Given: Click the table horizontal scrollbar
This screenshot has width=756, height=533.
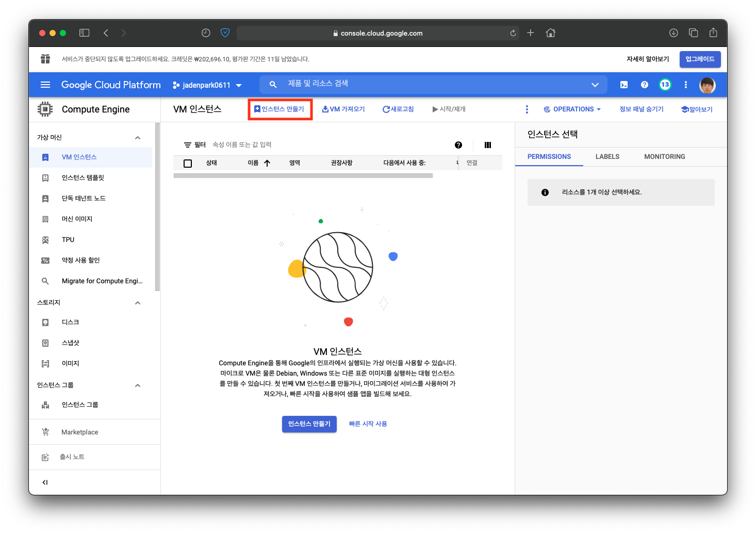Looking at the screenshot, I should 303,175.
